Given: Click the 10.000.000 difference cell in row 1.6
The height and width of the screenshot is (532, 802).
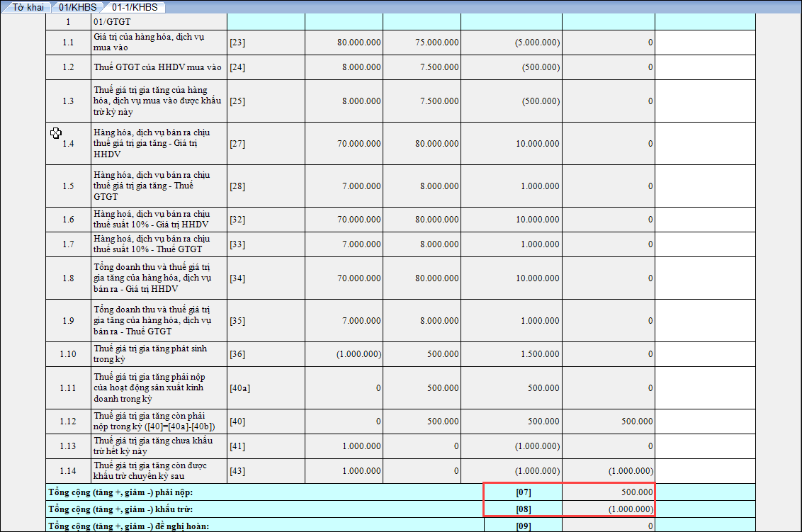Looking at the screenshot, I should pyautogui.click(x=536, y=220).
